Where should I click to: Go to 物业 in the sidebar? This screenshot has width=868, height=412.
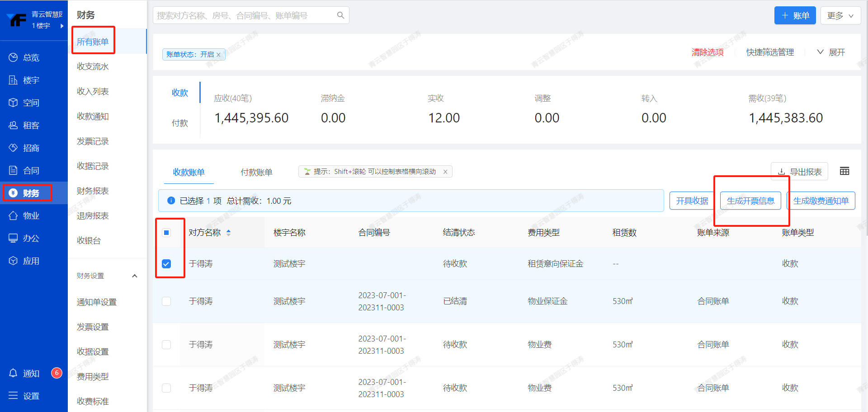pyautogui.click(x=31, y=215)
